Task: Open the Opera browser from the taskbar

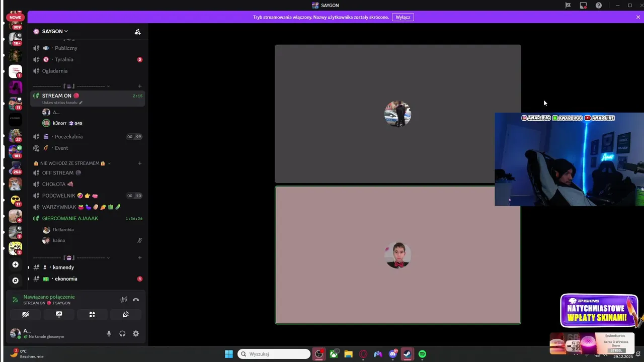Action: pyautogui.click(x=363, y=354)
